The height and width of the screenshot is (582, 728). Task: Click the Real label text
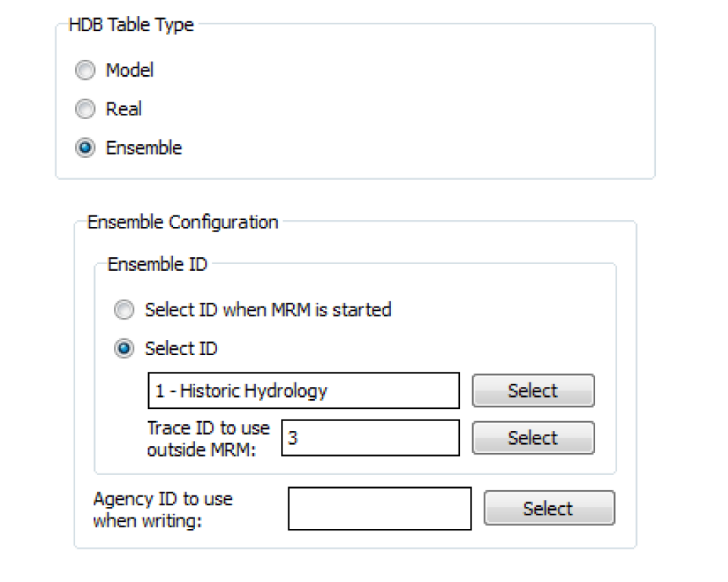tap(124, 109)
